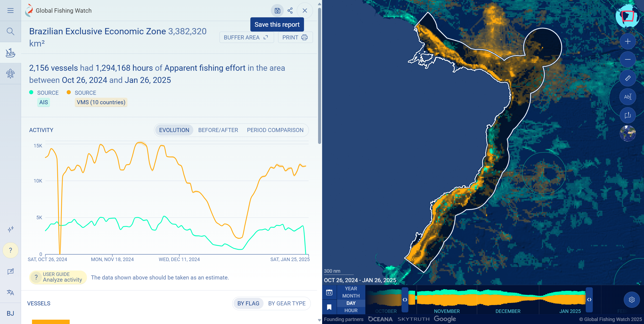Select the map ruler measure tool
The height and width of the screenshot is (324, 644).
[x=628, y=78]
